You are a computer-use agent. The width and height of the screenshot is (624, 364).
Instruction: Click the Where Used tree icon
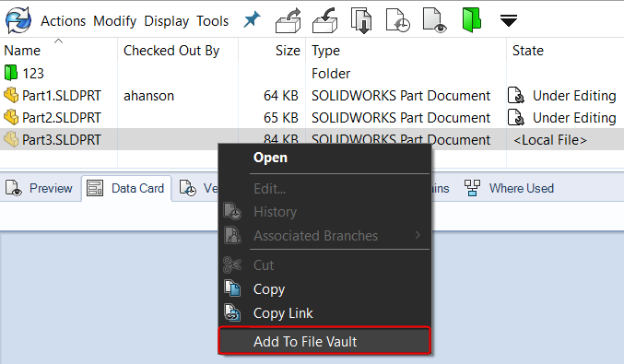point(472,188)
